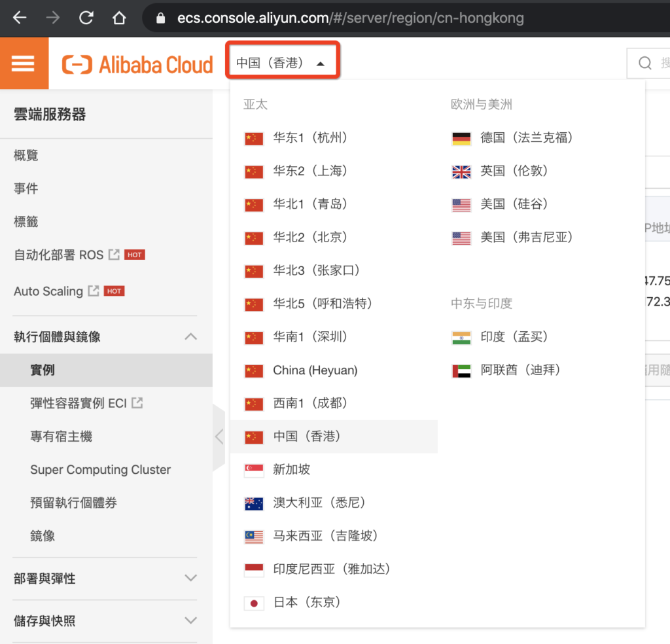The width and height of the screenshot is (670, 644).
Task: Click the Indonesian flag icon for 雅加达
Action: [254, 569]
